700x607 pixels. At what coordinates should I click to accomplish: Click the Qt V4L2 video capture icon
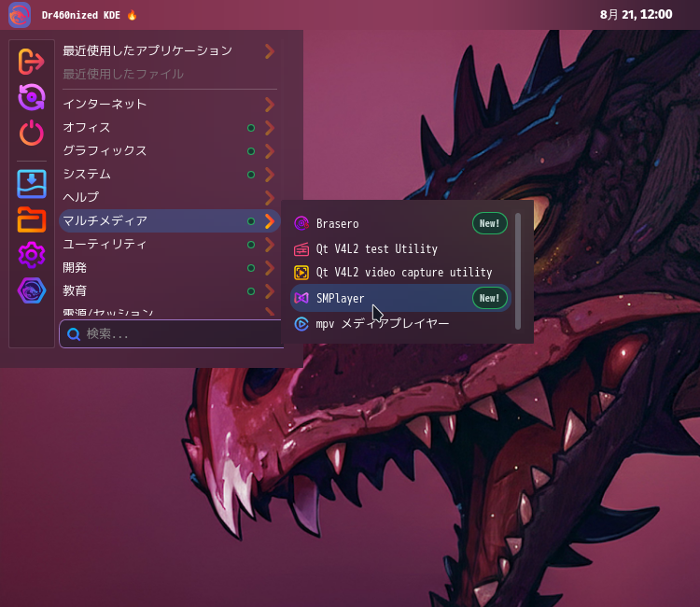click(301, 273)
